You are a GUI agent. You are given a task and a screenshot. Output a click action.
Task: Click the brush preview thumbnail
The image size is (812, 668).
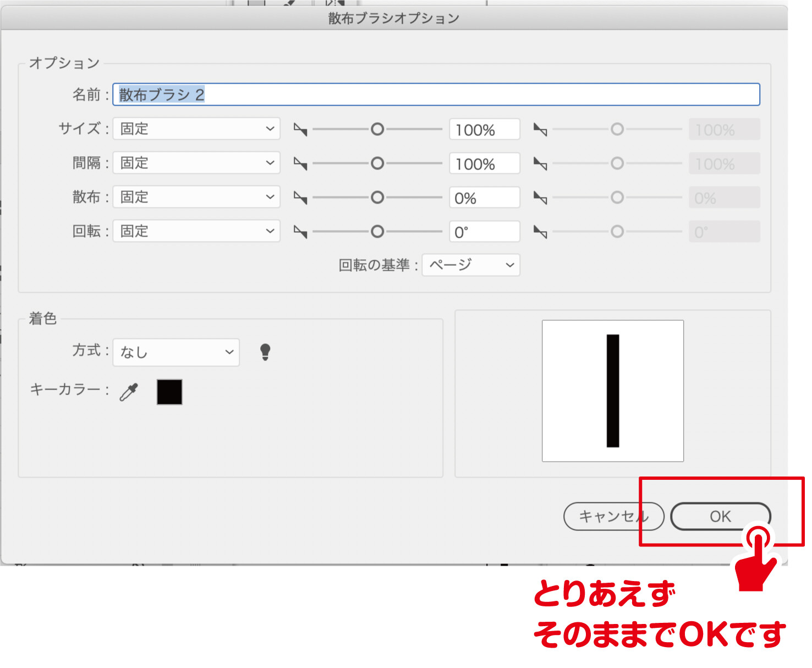[x=612, y=391]
